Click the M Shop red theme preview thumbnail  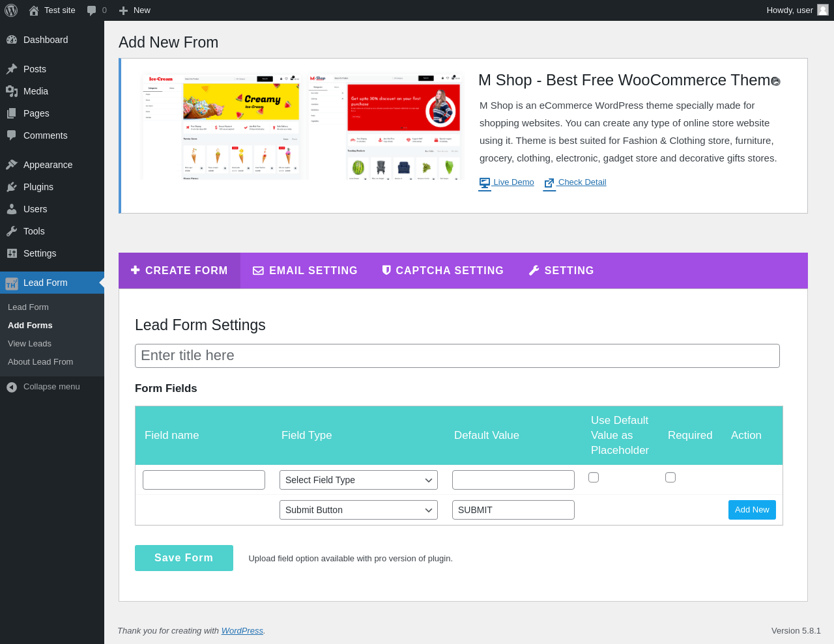pos(386,126)
